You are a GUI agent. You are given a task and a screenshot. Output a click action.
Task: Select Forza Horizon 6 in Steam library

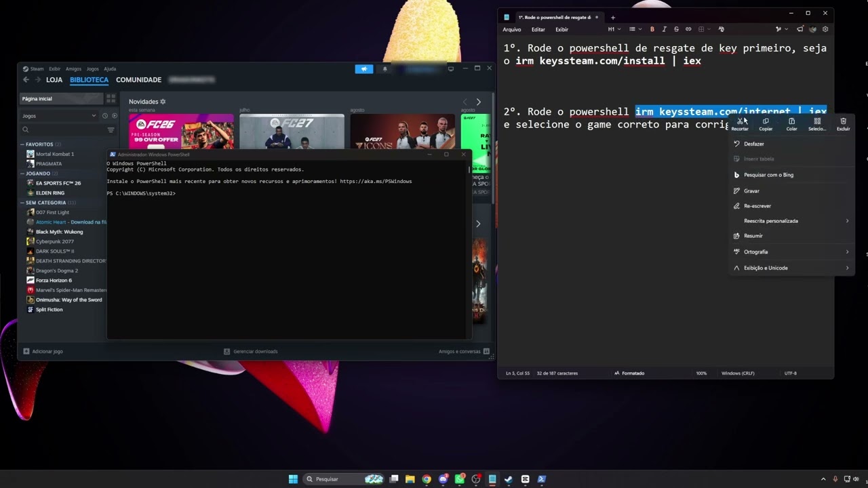[54, 280]
